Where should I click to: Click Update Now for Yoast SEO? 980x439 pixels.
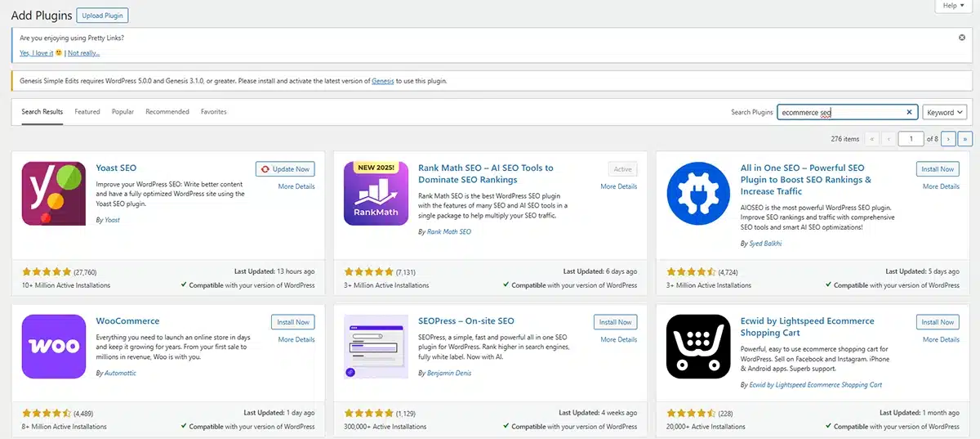(285, 169)
